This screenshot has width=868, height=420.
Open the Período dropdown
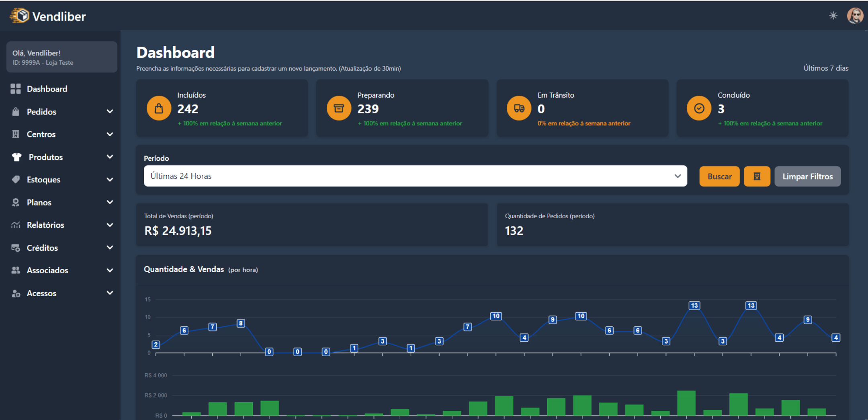(x=415, y=176)
